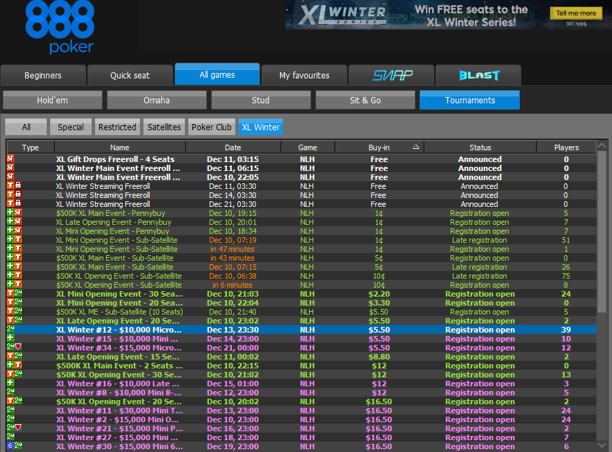This screenshot has width=612, height=452.
Task: Click type icon of XL Mini Opening Event - 30 Seats
Action: 14,294
